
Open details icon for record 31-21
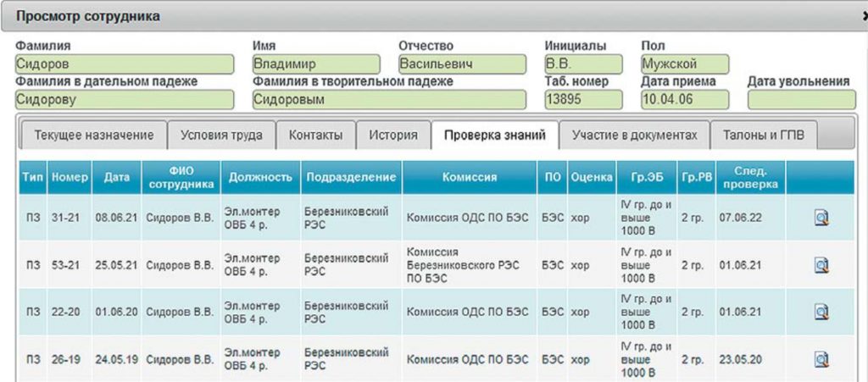click(821, 218)
